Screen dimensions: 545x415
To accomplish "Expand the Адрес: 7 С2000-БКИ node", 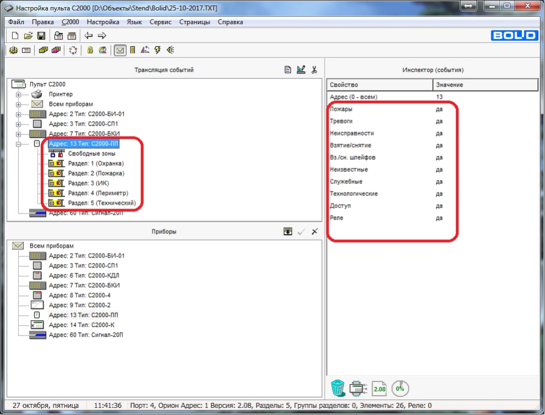I will 18,134.
